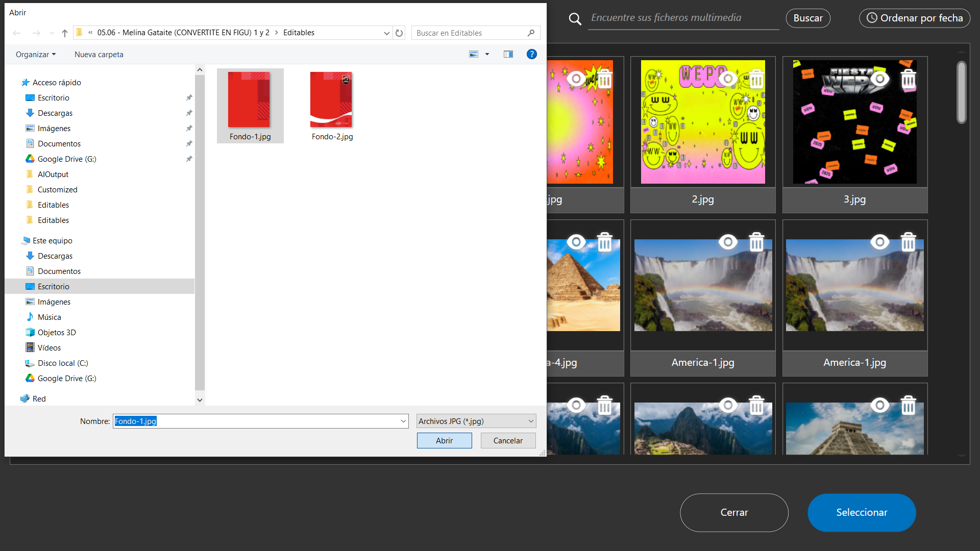This screenshot has height=551, width=980.
Task: Toggle the eye icon on the Machu Picchu card
Action: pyautogui.click(x=728, y=405)
